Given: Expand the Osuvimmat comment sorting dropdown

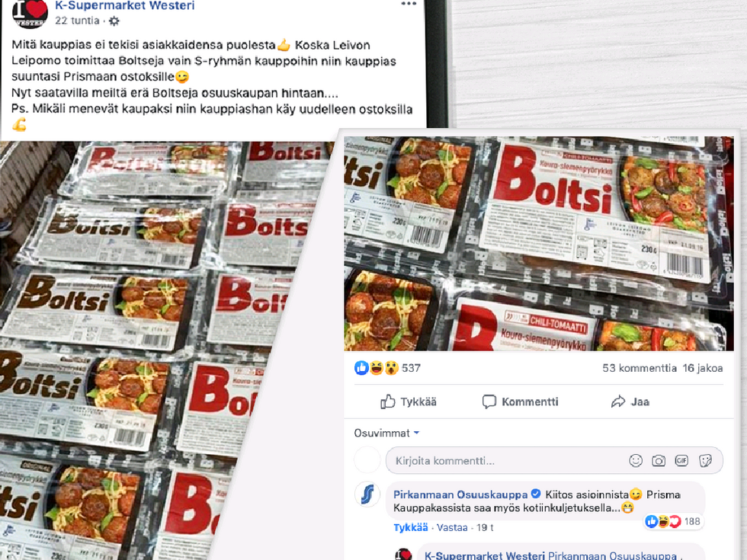Looking at the screenshot, I should (386, 434).
